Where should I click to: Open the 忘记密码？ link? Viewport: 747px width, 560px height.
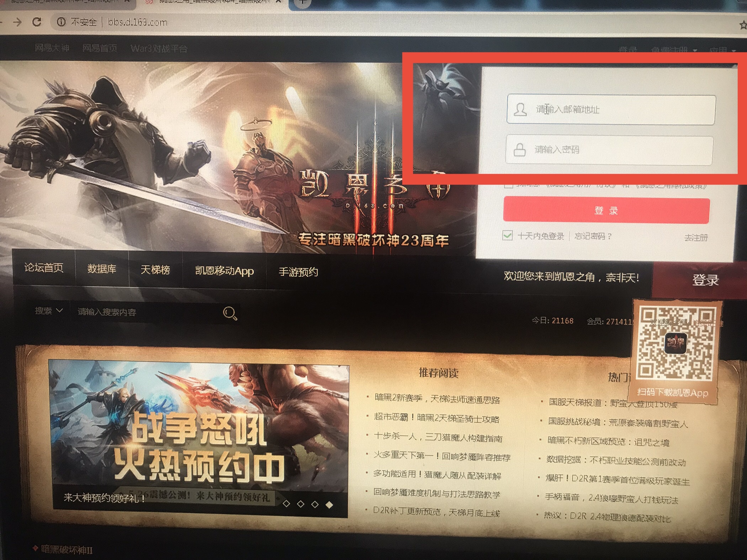tap(593, 236)
